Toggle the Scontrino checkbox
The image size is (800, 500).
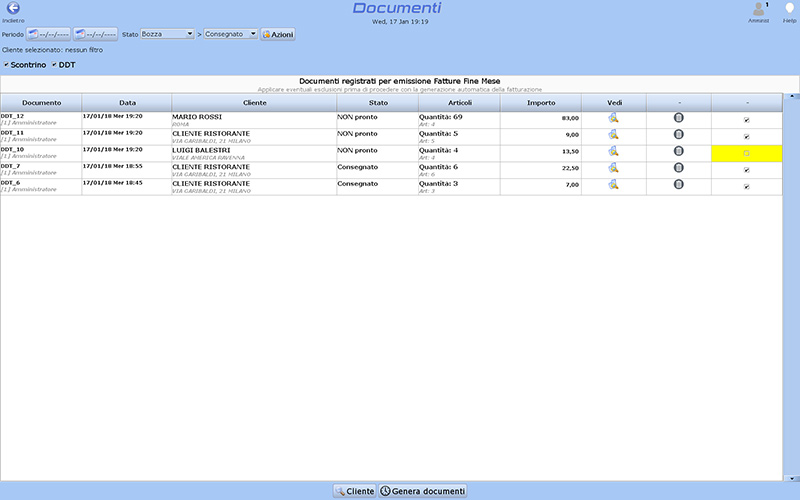pyautogui.click(x=6, y=65)
